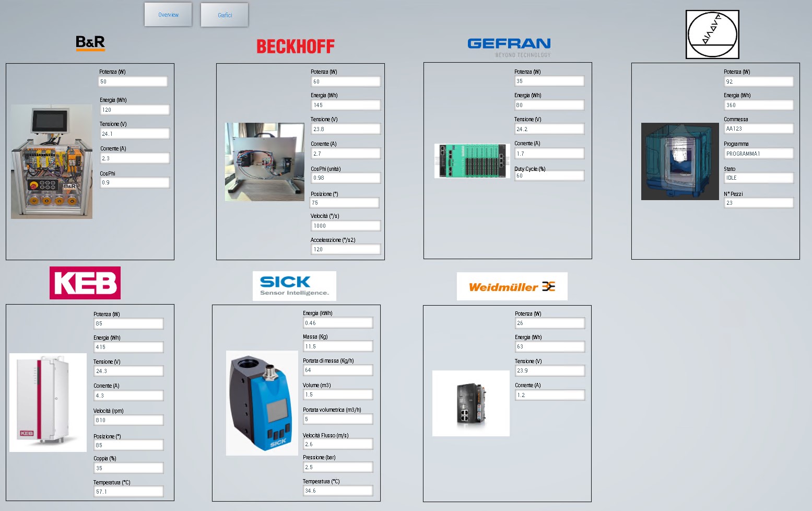Viewport: 812px width, 511px height.
Task: Click the Programma field showing PROGRAMMA1
Action: click(x=759, y=154)
